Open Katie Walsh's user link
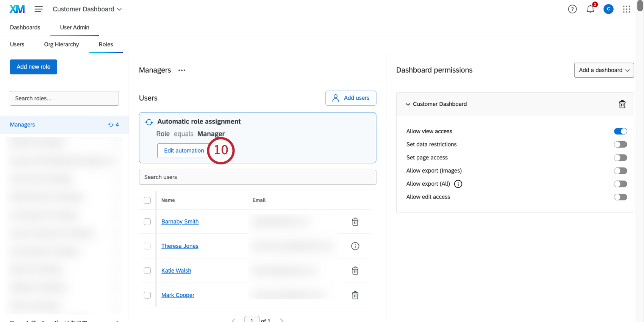 pyautogui.click(x=176, y=270)
